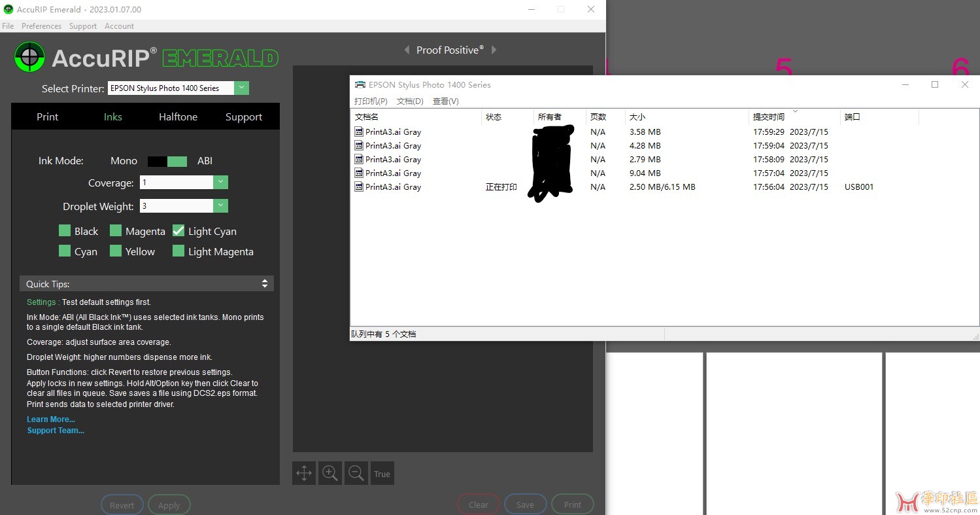Click the USB001 port cell
This screenshot has width=980, height=515.
point(859,186)
